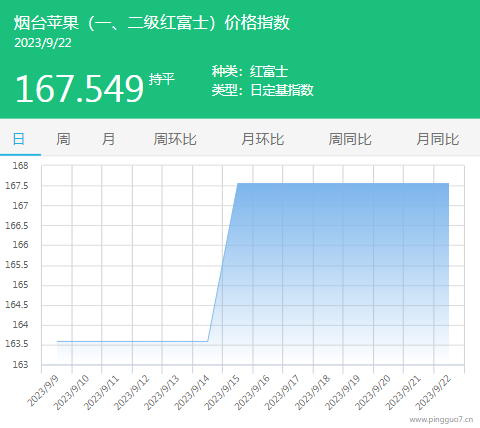The height and width of the screenshot is (428, 480).
Task: Switch to the 周 weekly tab
Action: click(x=63, y=139)
